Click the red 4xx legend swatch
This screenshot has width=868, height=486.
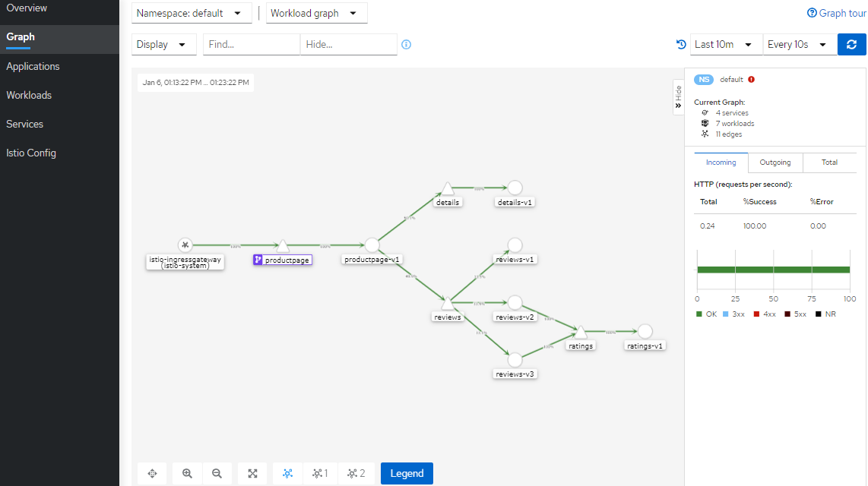click(x=757, y=314)
